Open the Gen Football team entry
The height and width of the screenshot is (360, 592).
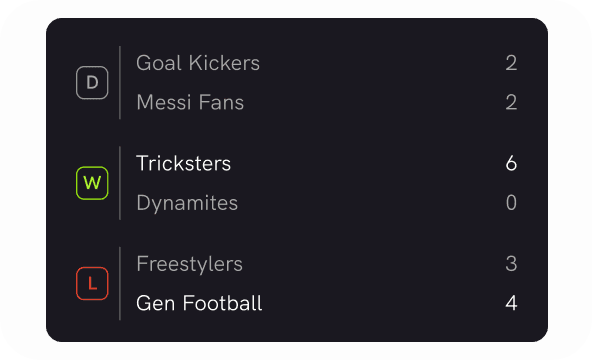(x=199, y=303)
